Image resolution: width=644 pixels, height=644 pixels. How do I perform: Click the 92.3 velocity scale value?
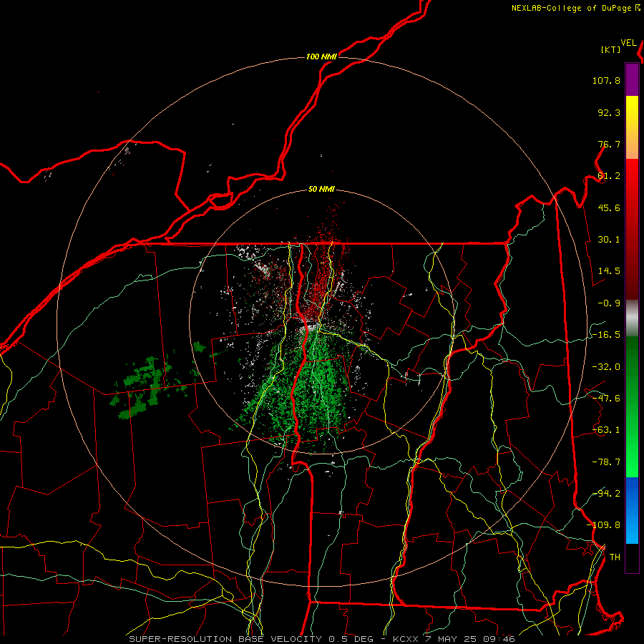[609, 112]
